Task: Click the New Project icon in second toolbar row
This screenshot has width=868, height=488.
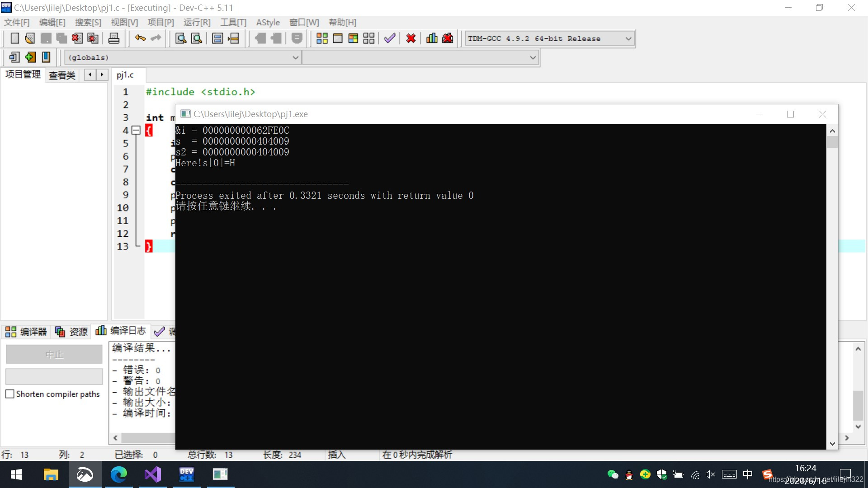Action: [x=14, y=57]
